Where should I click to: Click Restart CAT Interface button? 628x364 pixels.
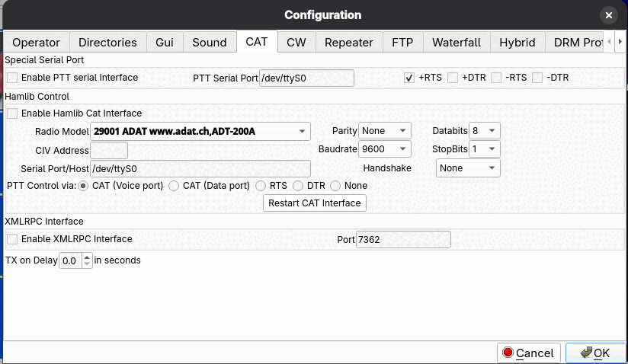315,203
